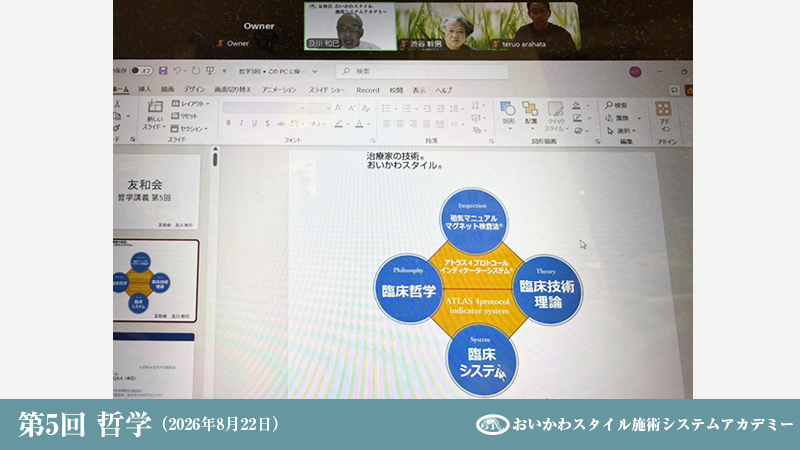
Task: Click the Undo arrow icon
Action: [x=177, y=70]
